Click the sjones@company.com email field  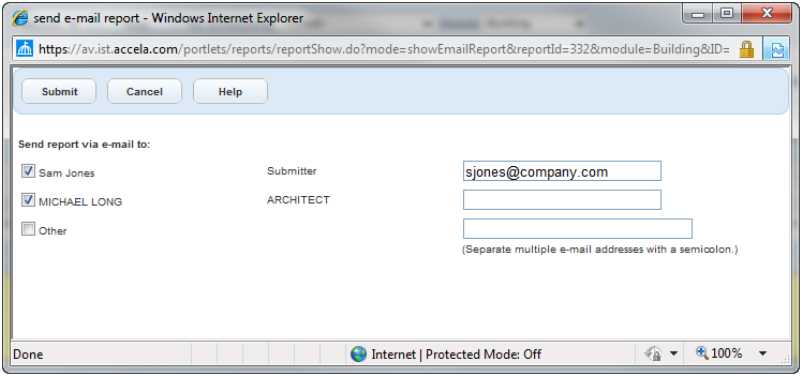[x=562, y=171]
